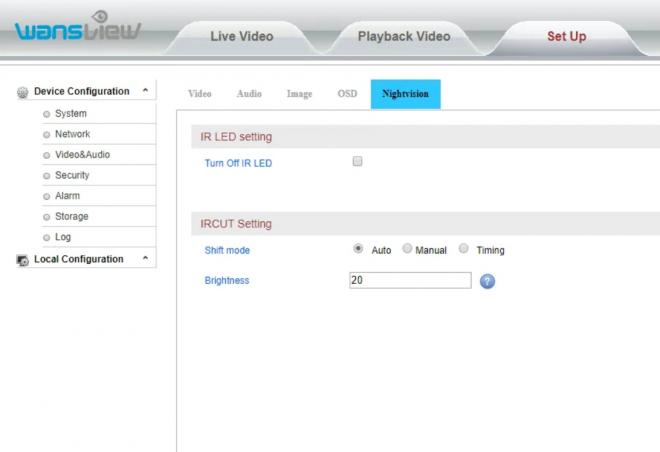The image size is (660, 452).
Task: Select the Auto shift mode radio button
Action: tap(358, 248)
